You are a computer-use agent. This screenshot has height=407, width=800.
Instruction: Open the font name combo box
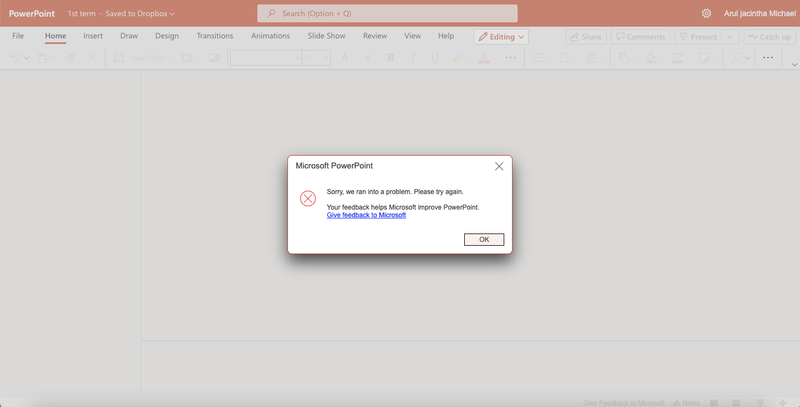[x=266, y=58]
